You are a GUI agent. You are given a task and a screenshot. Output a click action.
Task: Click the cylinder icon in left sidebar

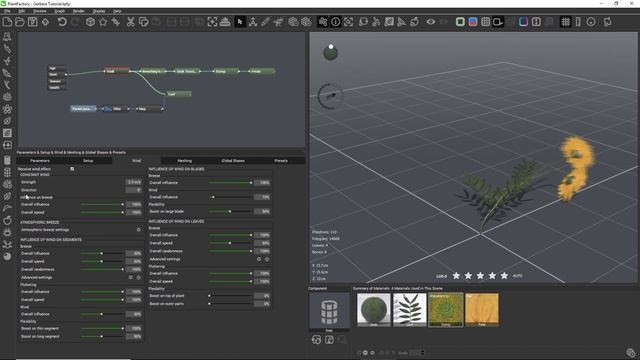(7, 160)
